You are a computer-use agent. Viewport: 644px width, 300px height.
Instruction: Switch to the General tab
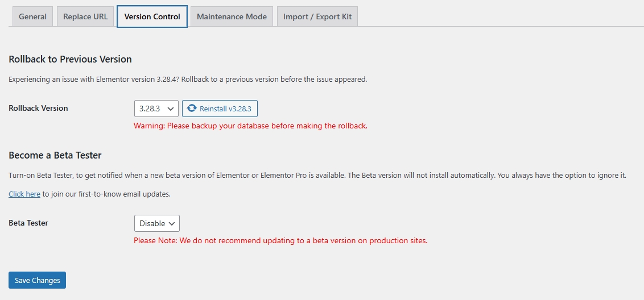point(32,16)
